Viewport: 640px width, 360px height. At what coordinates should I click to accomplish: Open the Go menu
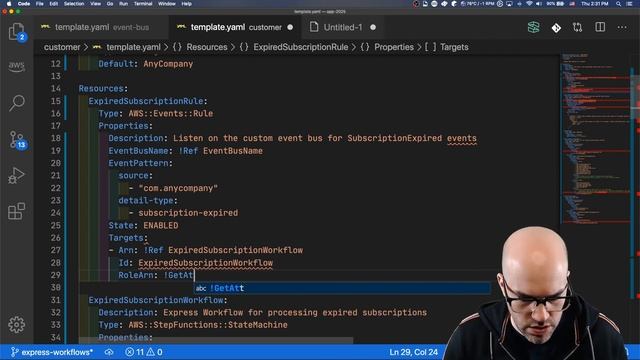(x=110, y=4)
